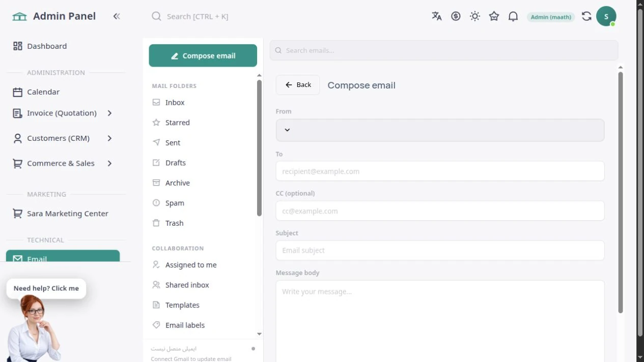Open favorites star icon in header
Viewport: 644px width, 362px height.
click(x=494, y=16)
